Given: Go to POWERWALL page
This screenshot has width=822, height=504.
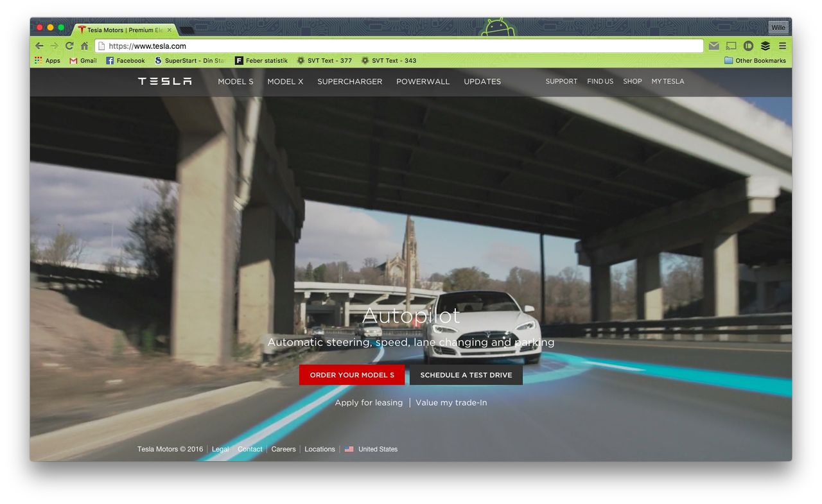Looking at the screenshot, I should pyautogui.click(x=423, y=82).
